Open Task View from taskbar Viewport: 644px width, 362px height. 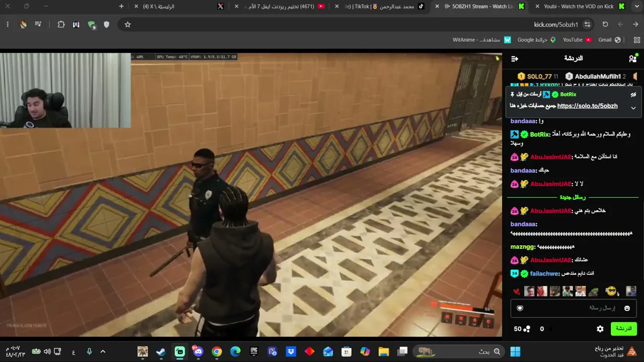pyautogui.click(x=402, y=351)
